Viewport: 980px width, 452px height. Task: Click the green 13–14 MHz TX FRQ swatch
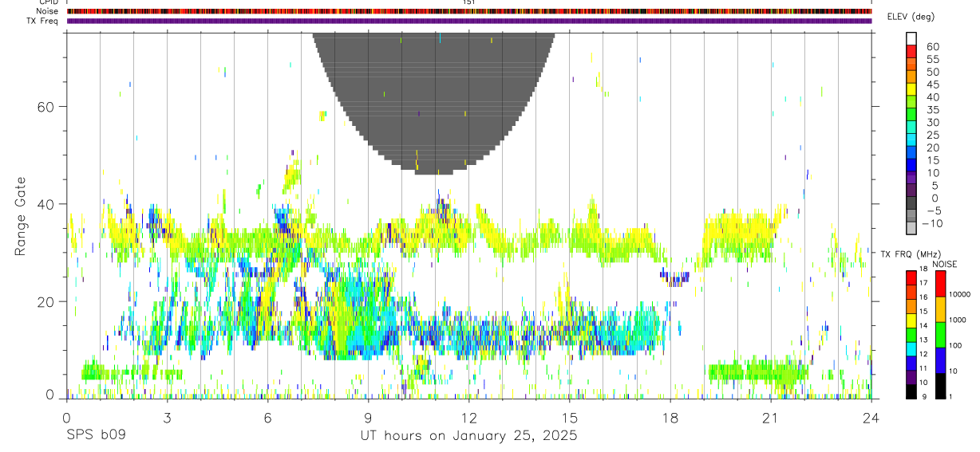[x=911, y=335]
